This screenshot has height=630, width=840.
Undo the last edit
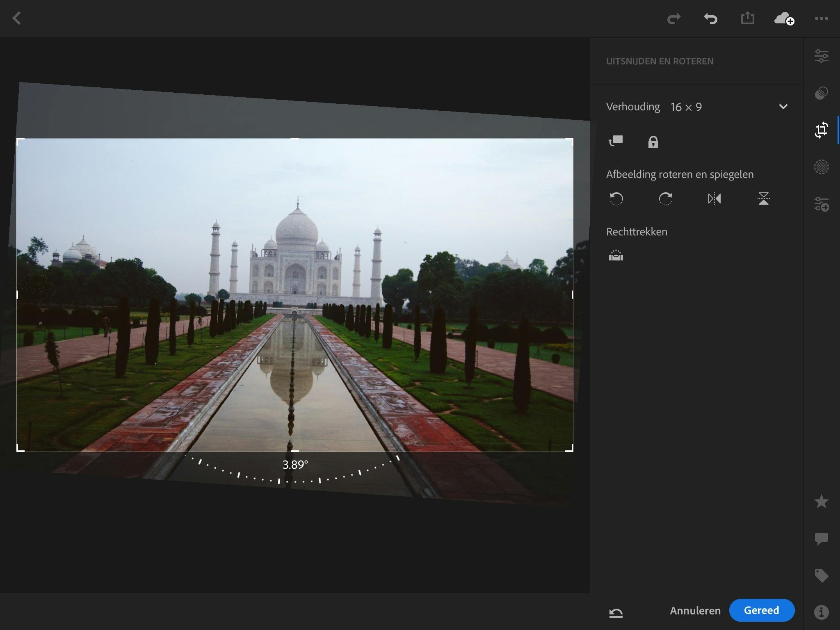tap(710, 18)
